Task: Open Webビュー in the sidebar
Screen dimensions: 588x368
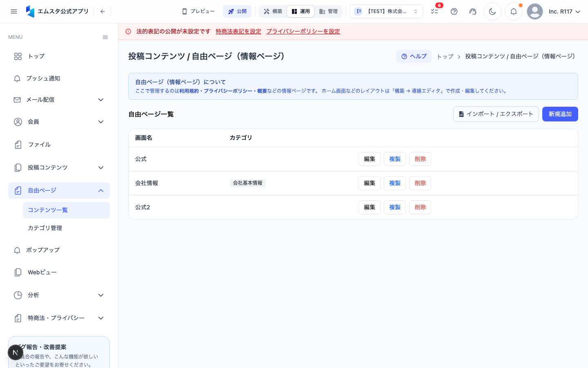Action: [x=59, y=272]
